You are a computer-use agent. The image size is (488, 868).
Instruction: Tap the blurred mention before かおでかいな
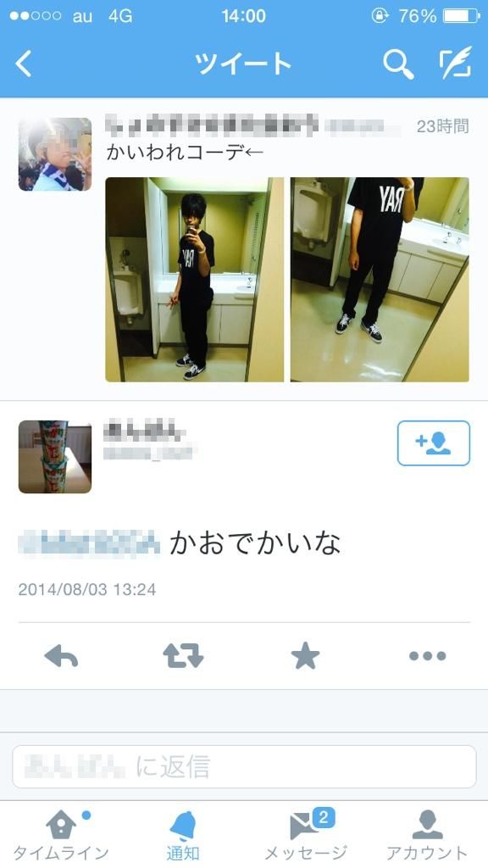coord(89,543)
